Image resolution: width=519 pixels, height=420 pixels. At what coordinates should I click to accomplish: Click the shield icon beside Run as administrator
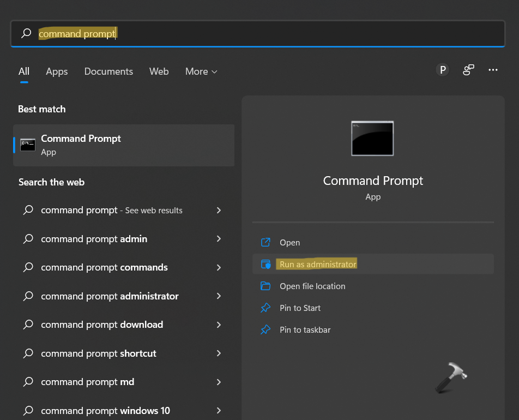pos(265,265)
